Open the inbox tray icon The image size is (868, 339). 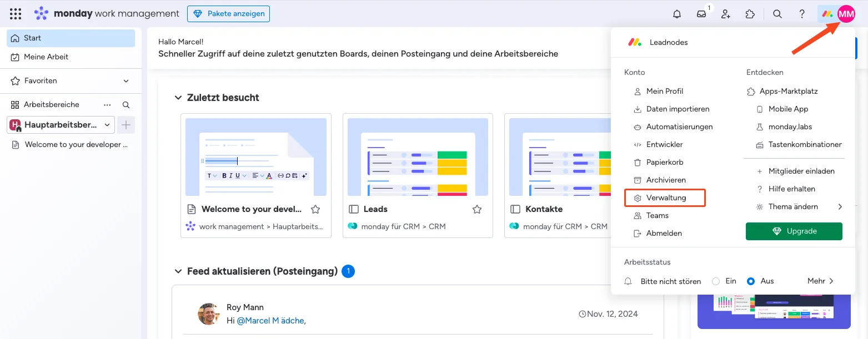(x=701, y=14)
